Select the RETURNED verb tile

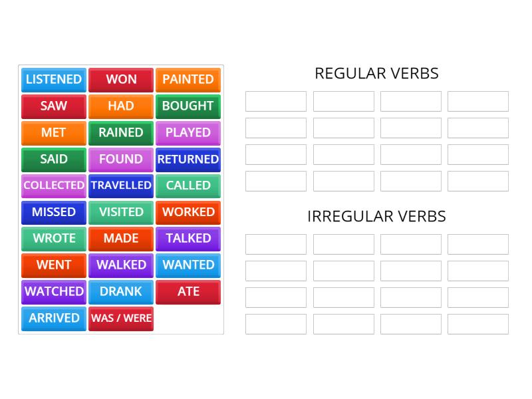coord(188,160)
